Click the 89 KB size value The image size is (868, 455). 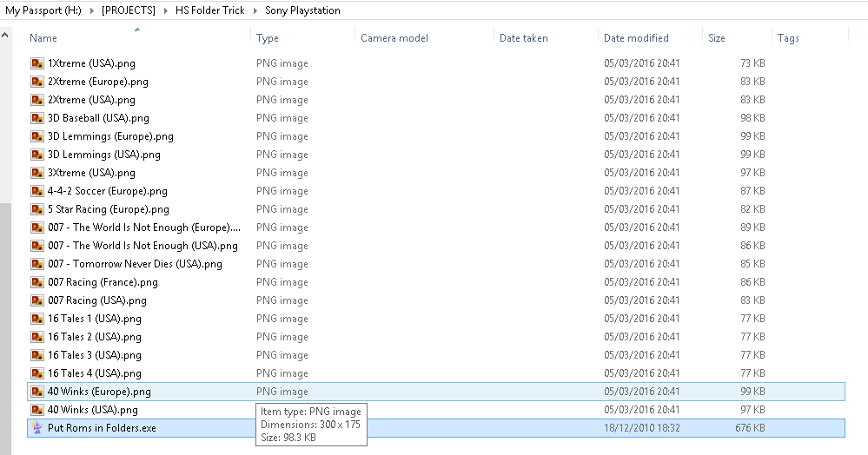[x=752, y=228]
